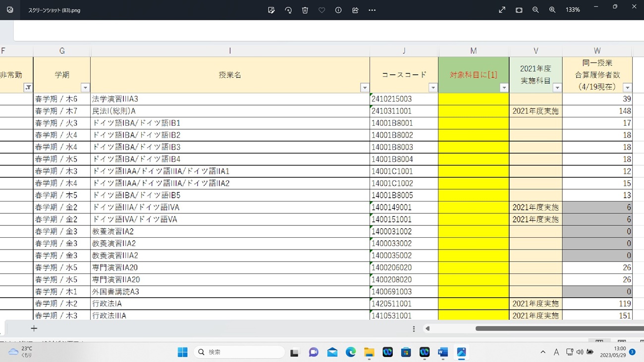Viewport: 644px width, 362px height.
Task: Open the Photos gallery home icon
Action: [x=10, y=10]
